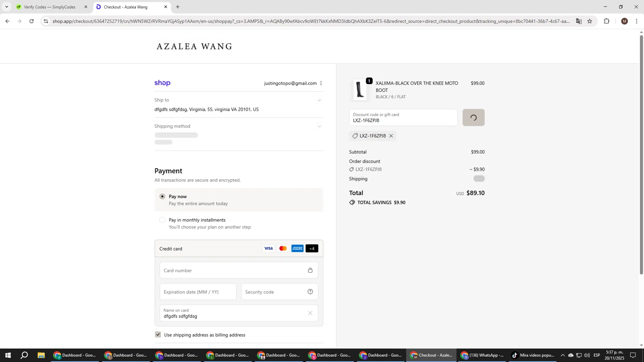Viewport: 644px width, 362px height.
Task: View site information icon in address bar
Action: [x=46, y=21]
